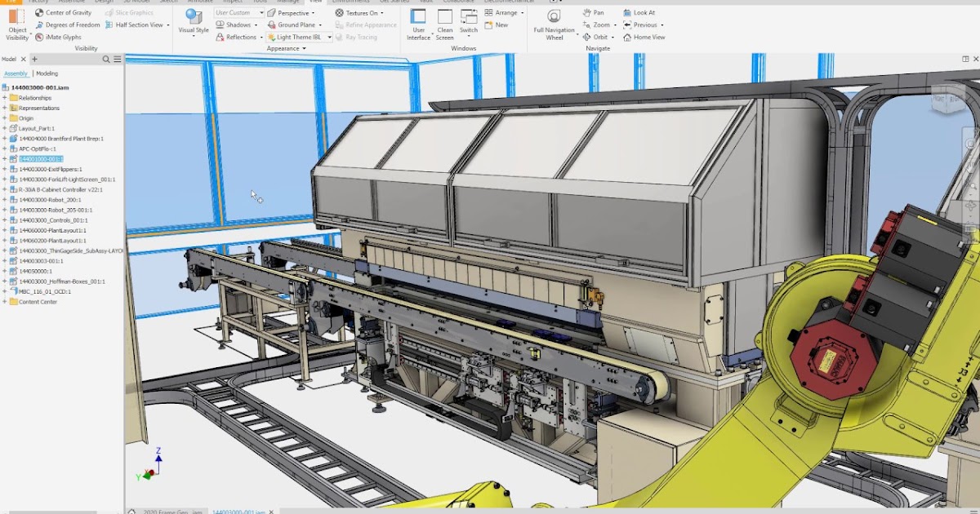Viewport: 980px width, 514px height.
Task: Select 144003000-ForkLift-LightScreen_001:1 component
Action: [x=67, y=179]
